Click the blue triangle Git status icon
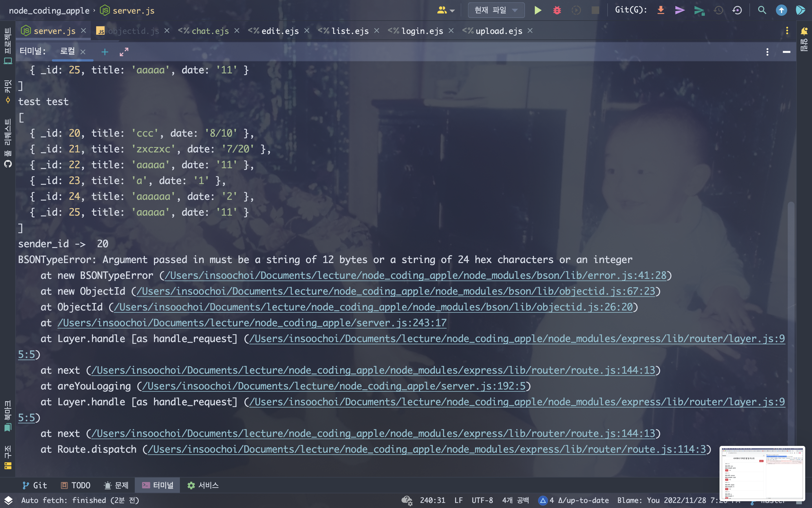This screenshot has height=508, width=812. pos(542,501)
